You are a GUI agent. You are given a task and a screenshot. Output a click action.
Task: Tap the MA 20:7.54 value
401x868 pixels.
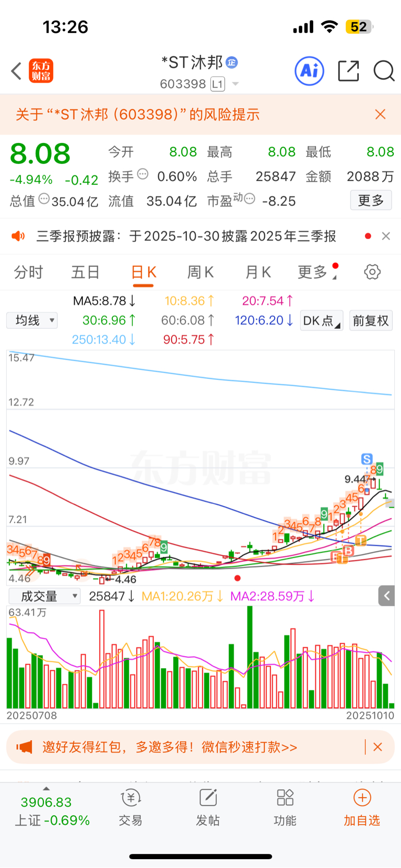[x=268, y=301]
